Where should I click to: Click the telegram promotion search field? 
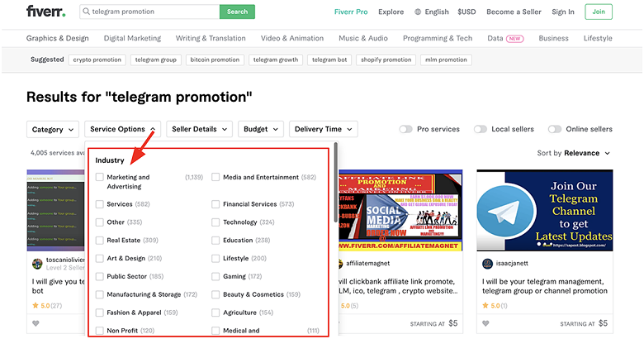[149, 12]
